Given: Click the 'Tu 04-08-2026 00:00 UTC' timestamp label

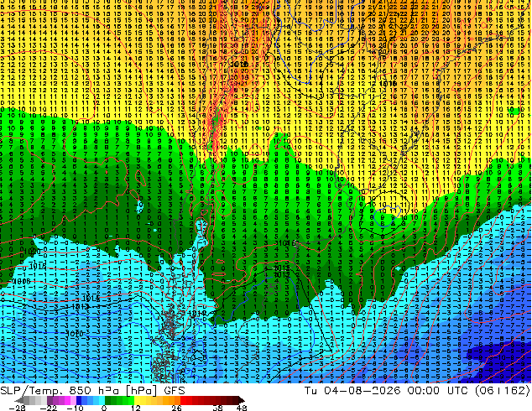Looking at the screenshot, I should coord(386,391).
